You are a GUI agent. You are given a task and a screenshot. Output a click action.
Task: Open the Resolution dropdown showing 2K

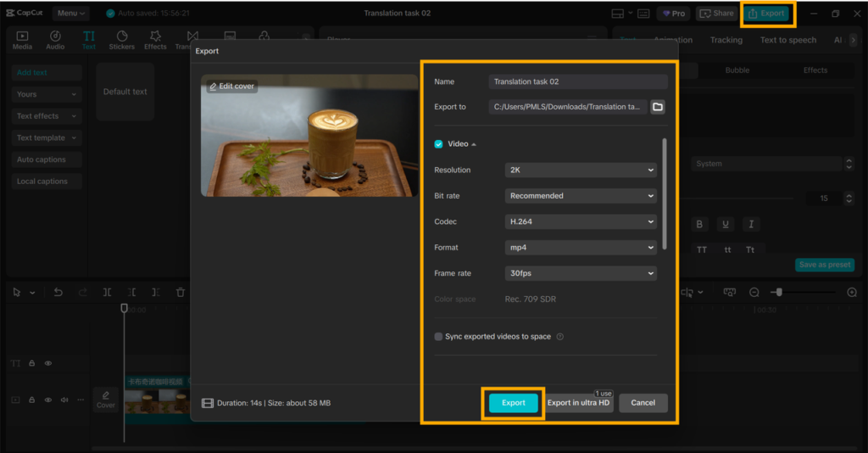click(x=581, y=170)
